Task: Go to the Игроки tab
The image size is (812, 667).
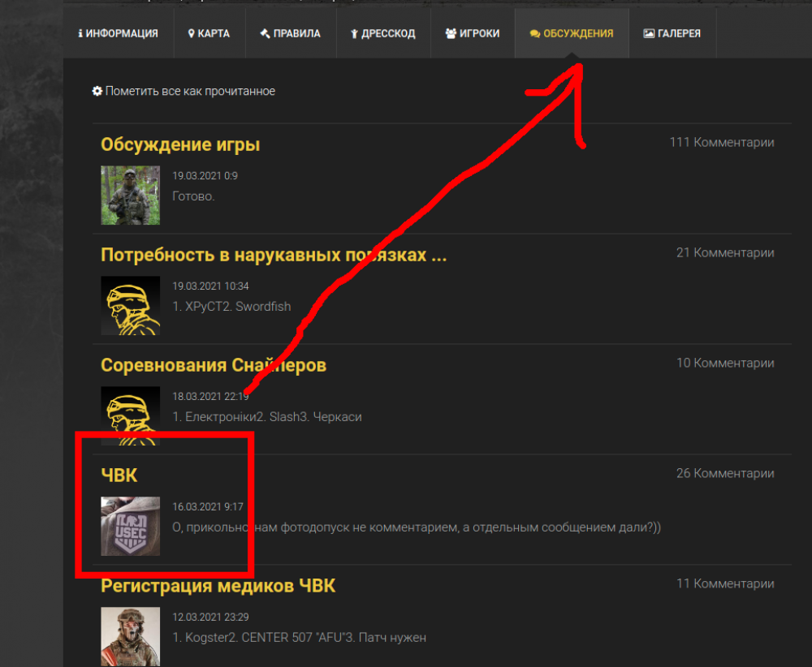Action: (473, 34)
